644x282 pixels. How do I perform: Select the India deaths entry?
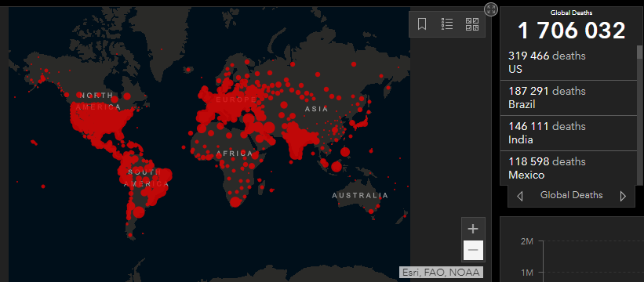[x=568, y=133]
